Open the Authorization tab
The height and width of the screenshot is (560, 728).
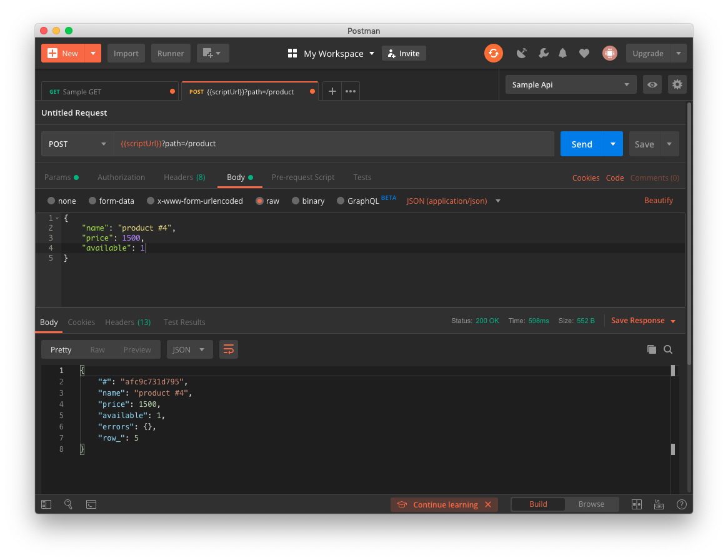coord(121,177)
